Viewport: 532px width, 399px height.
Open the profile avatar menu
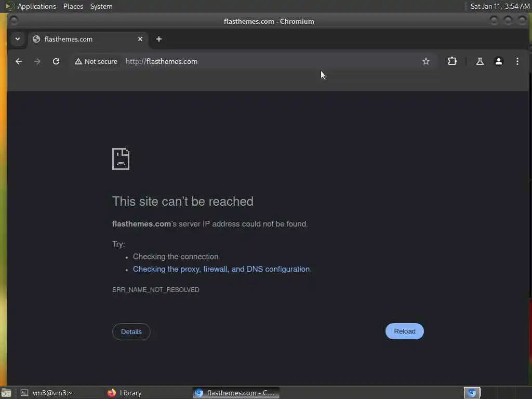pyautogui.click(x=498, y=61)
